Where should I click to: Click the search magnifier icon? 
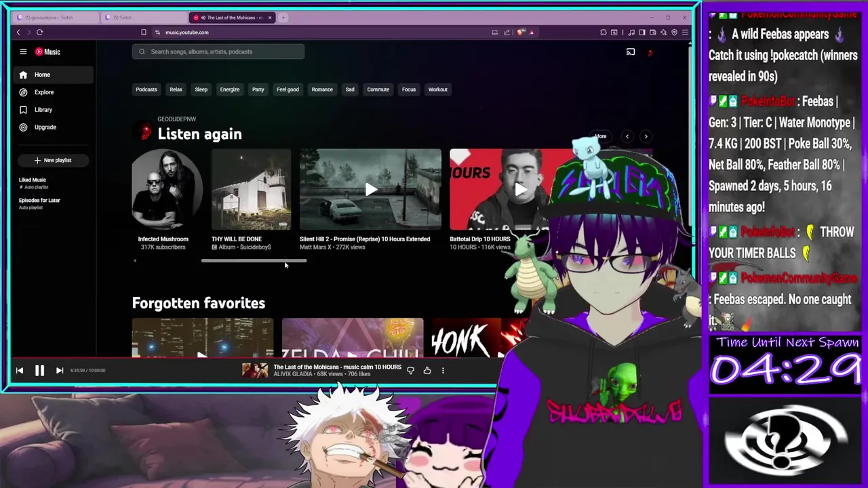[142, 52]
